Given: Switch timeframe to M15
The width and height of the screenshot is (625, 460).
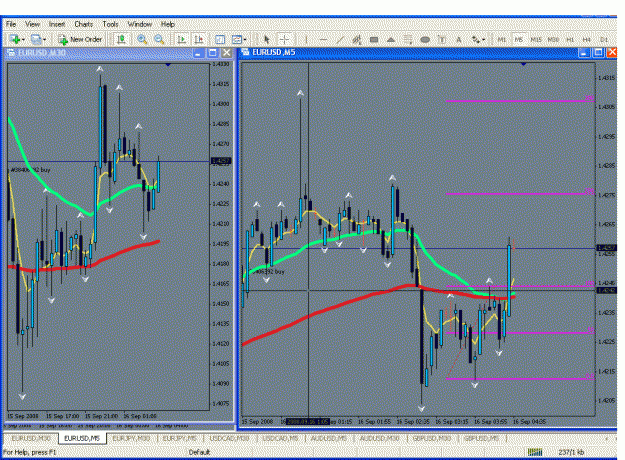Looking at the screenshot, I should (536, 39).
